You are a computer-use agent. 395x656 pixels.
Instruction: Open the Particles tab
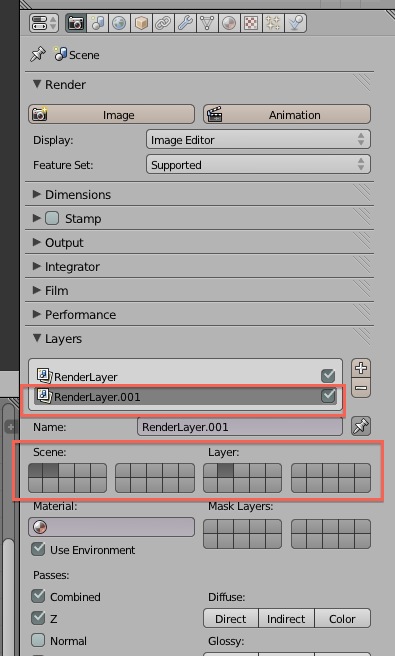coord(272,23)
